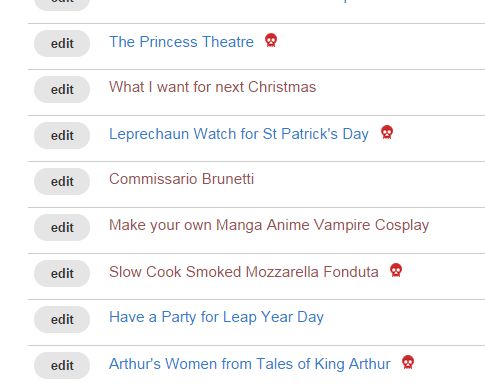Edit the Leprechaun Watch entry
The image size is (485, 389).
(62, 135)
